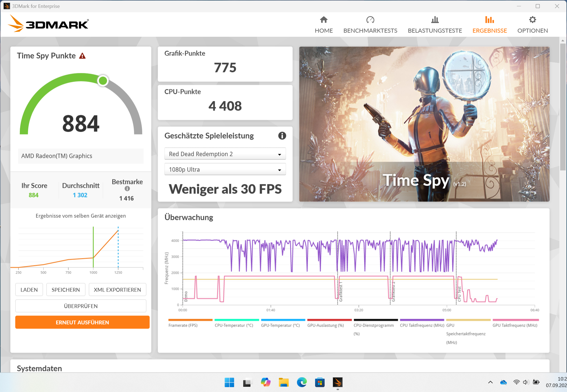
Task: Click the LADEN button
Action: (29, 290)
